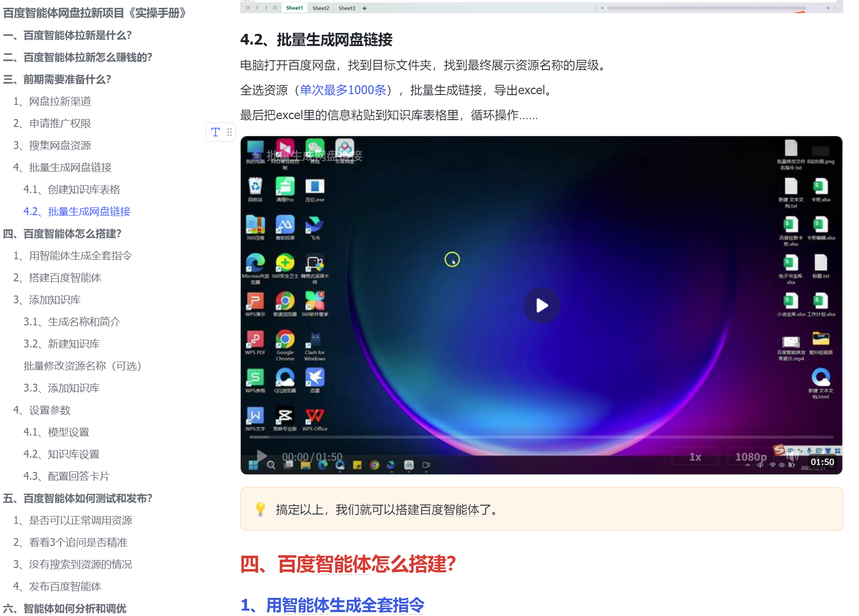Open the 1x playback speed selector

point(695,456)
